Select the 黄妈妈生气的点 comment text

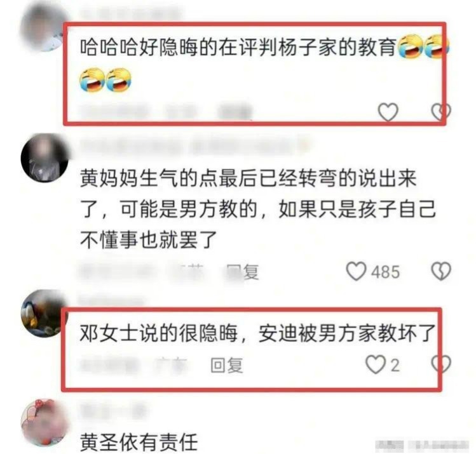(x=258, y=209)
